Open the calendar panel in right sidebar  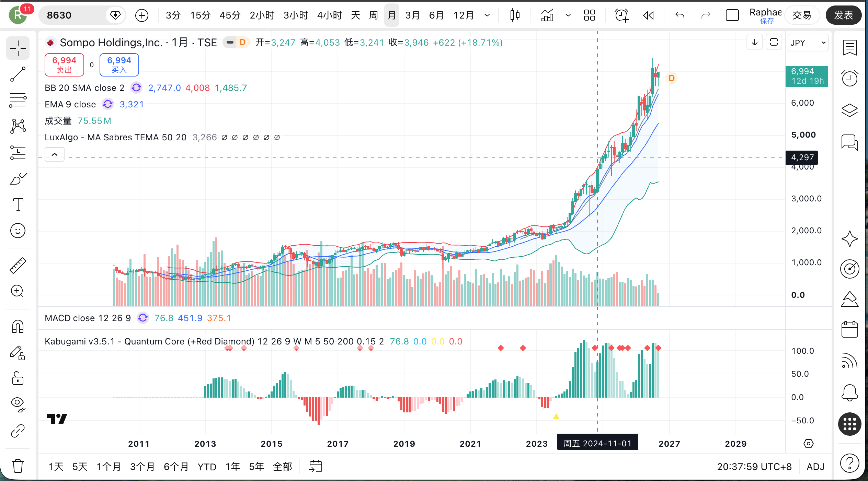tap(849, 329)
